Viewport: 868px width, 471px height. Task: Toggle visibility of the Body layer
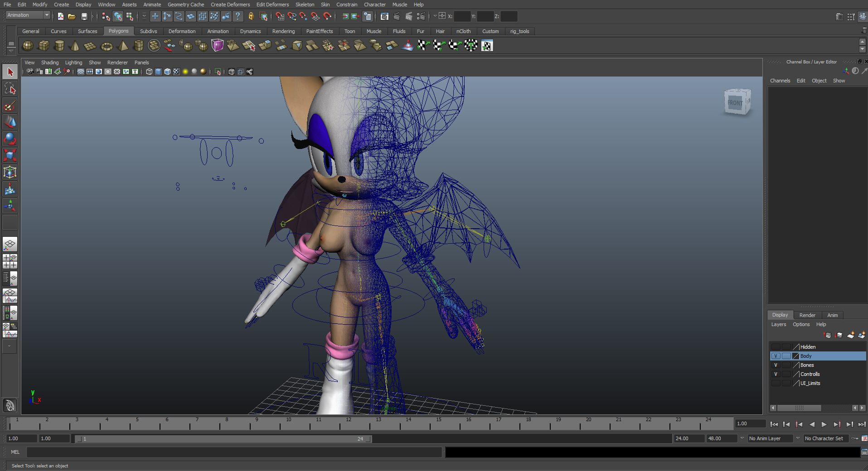coord(776,356)
